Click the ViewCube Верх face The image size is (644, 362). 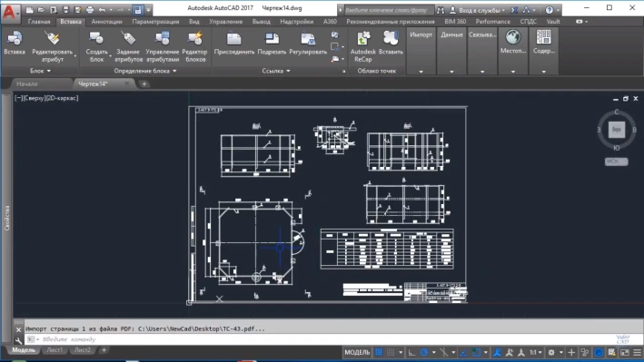point(617,129)
